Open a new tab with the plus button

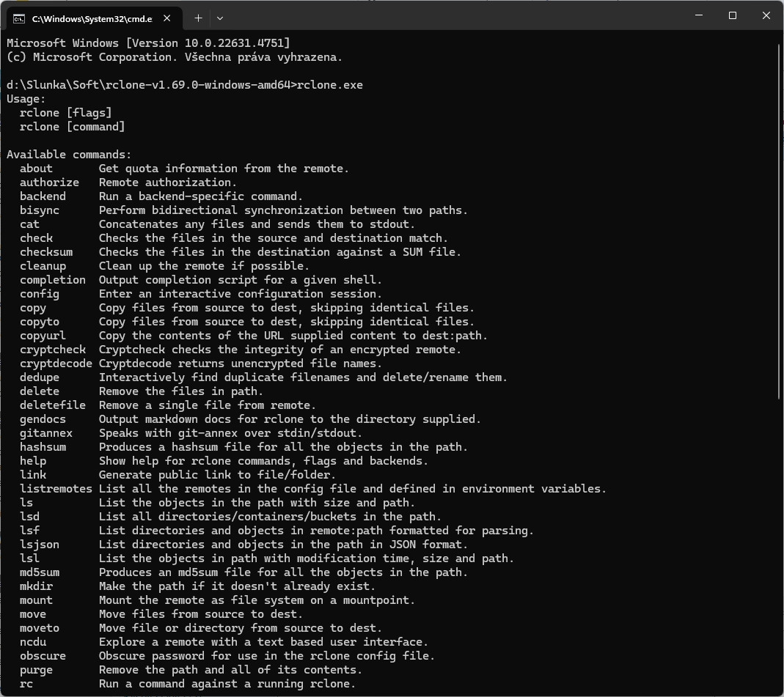(x=198, y=18)
